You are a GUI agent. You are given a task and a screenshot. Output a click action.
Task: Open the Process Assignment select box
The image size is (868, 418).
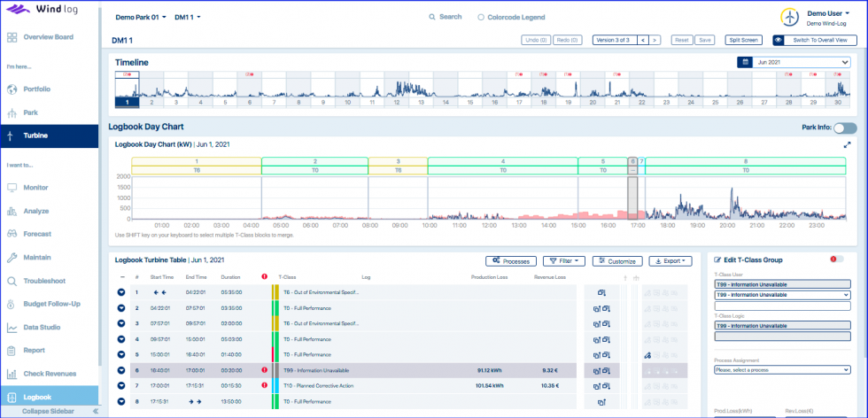[781, 370]
